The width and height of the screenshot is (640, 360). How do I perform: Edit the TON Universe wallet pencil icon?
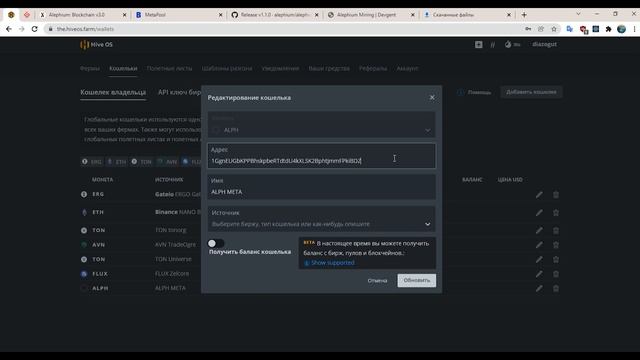point(539,260)
